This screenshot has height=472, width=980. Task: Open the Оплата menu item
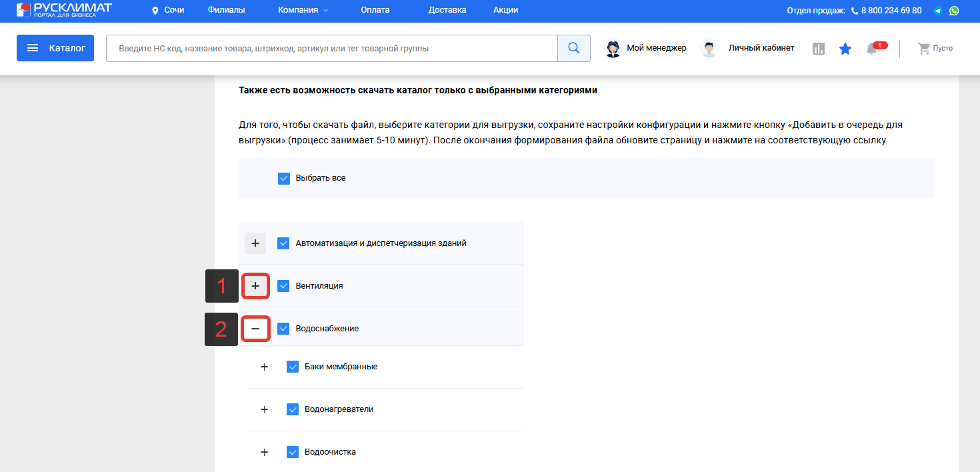click(375, 11)
